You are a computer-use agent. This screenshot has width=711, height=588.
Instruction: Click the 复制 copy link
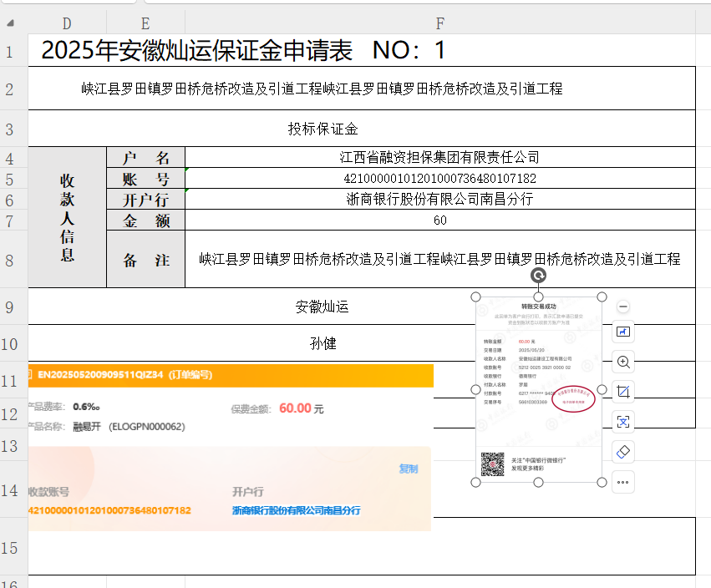click(x=408, y=469)
